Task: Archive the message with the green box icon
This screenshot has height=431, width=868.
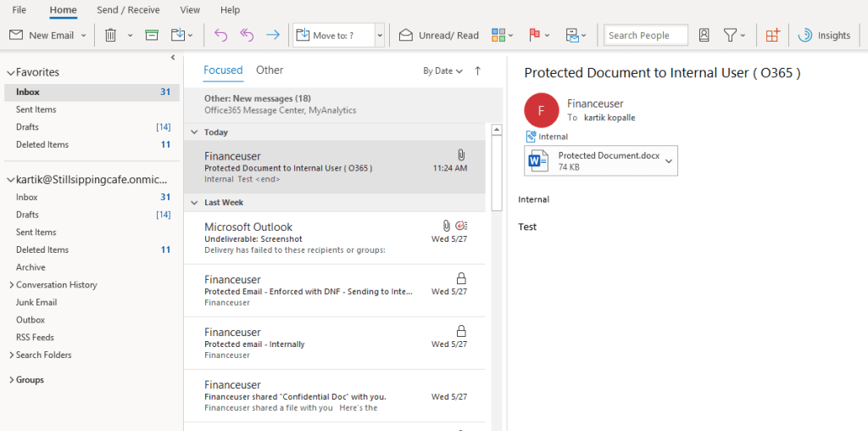Action: coord(152,36)
